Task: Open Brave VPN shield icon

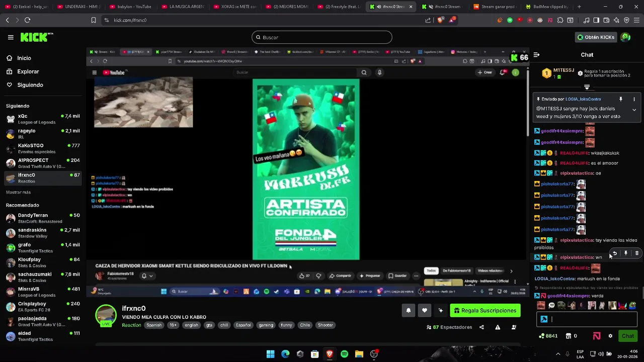Action: pos(626,20)
